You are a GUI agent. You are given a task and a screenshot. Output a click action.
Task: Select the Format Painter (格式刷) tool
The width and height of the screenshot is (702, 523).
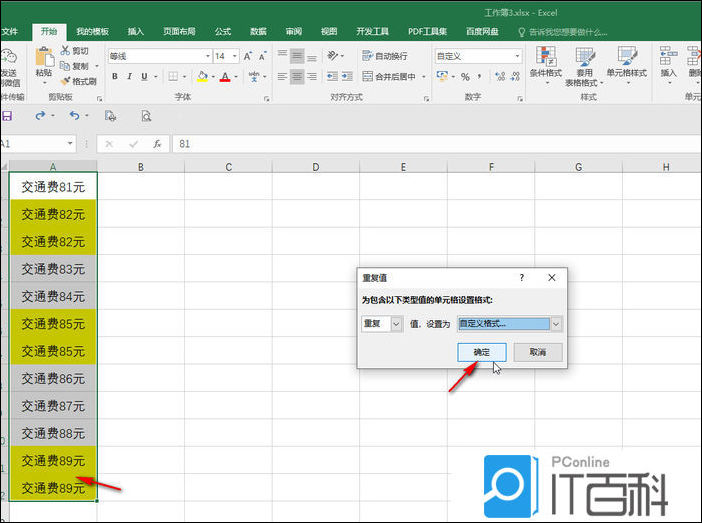click(x=66, y=81)
